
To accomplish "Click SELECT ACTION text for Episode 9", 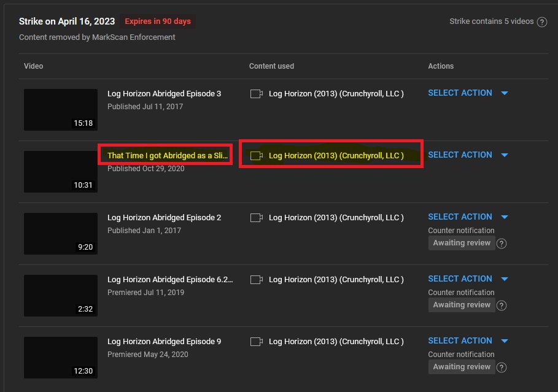I will tap(460, 340).
